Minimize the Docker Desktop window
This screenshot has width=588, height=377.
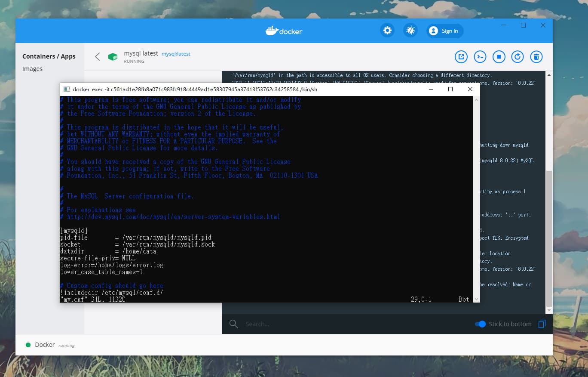pyautogui.click(x=504, y=25)
